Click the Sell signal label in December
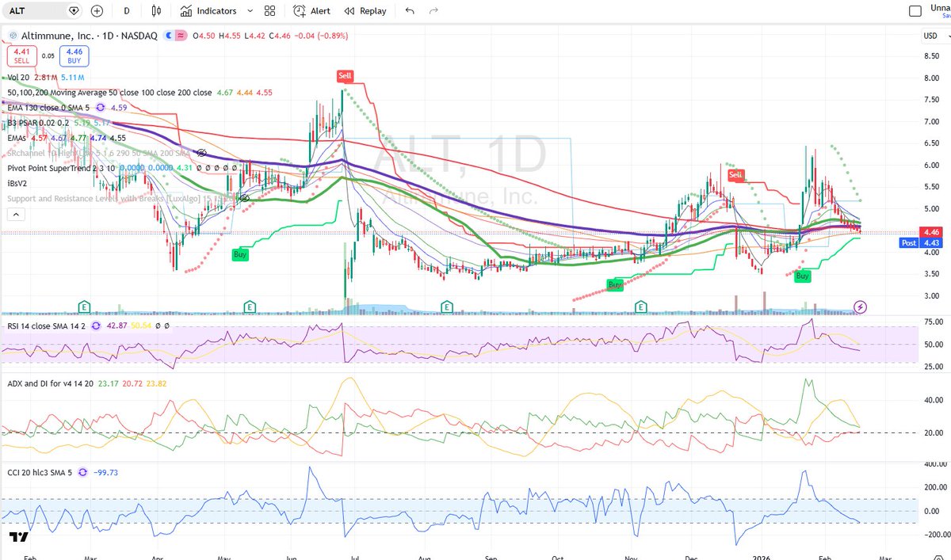Viewport: 951px width, 560px height. click(735, 174)
